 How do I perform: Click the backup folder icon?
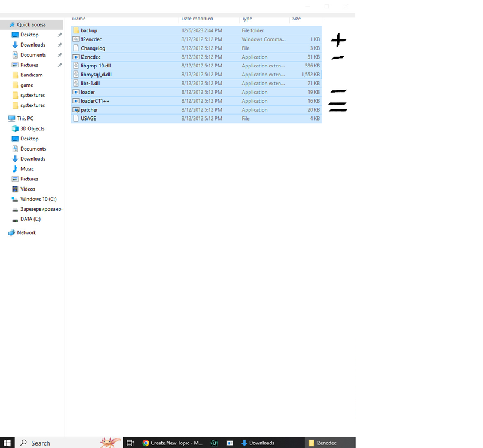[x=76, y=30]
